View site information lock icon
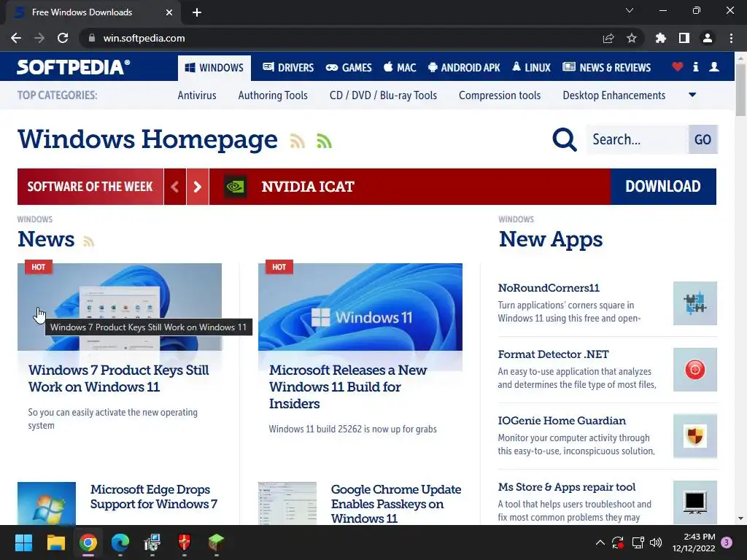The height and width of the screenshot is (560, 747). (92, 38)
